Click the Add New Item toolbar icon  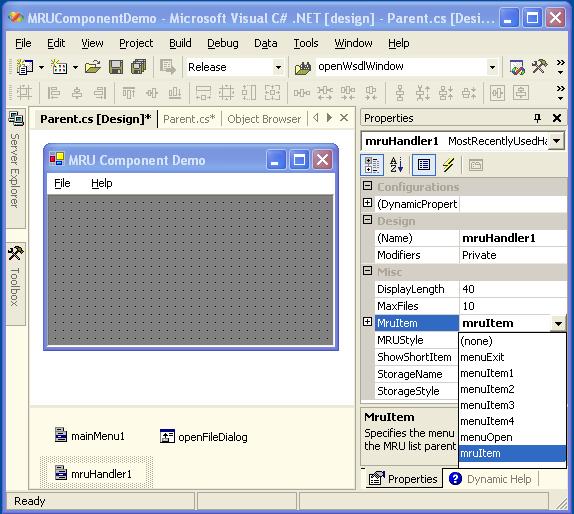point(59,67)
